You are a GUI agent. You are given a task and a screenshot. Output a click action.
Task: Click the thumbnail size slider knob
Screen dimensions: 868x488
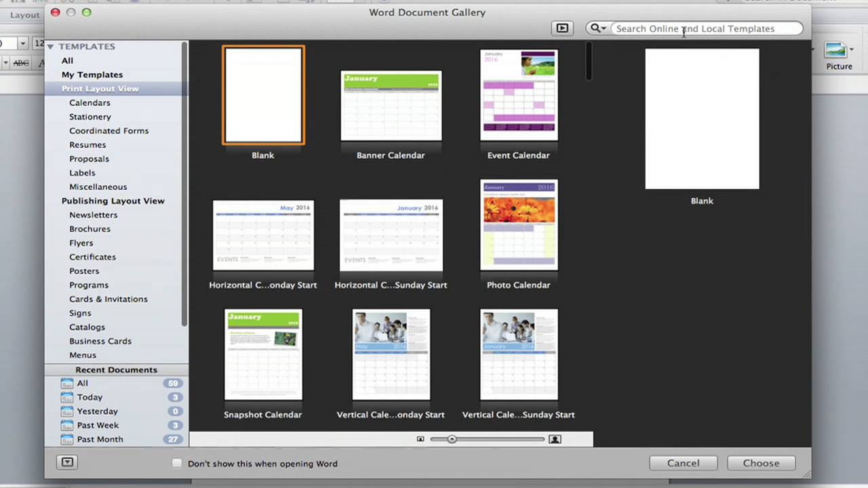click(x=452, y=439)
